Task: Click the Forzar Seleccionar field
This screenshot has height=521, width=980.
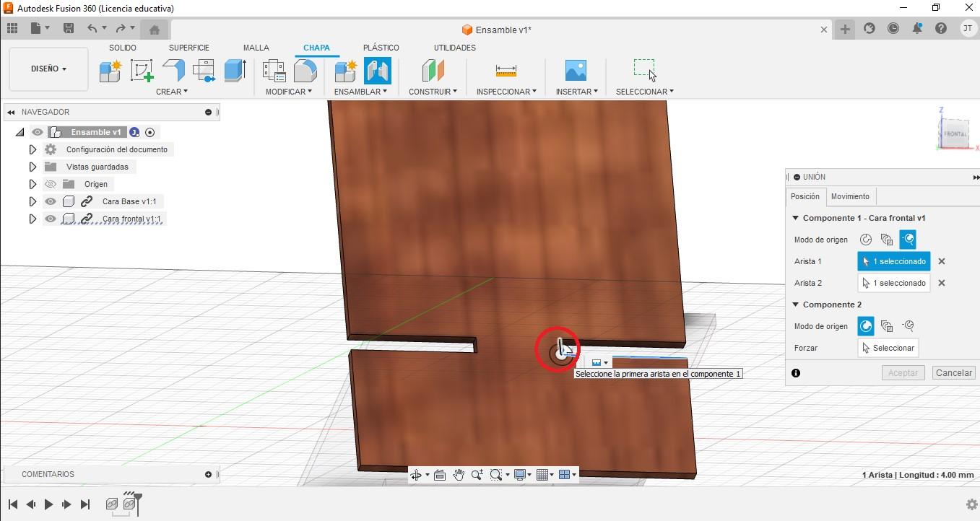Action: click(888, 348)
